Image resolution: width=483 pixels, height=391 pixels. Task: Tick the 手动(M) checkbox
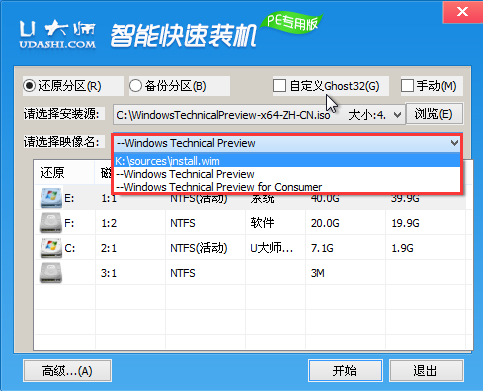[407, 86]
